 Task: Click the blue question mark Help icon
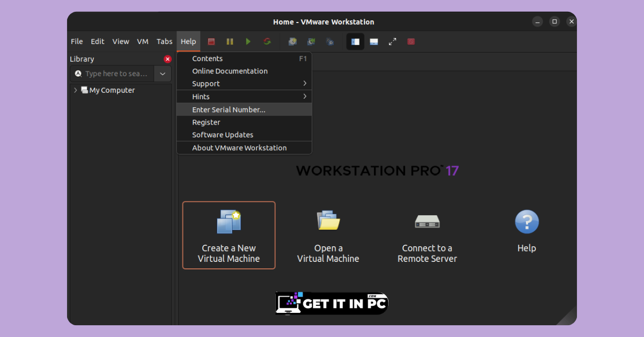[x=526, y=221]
